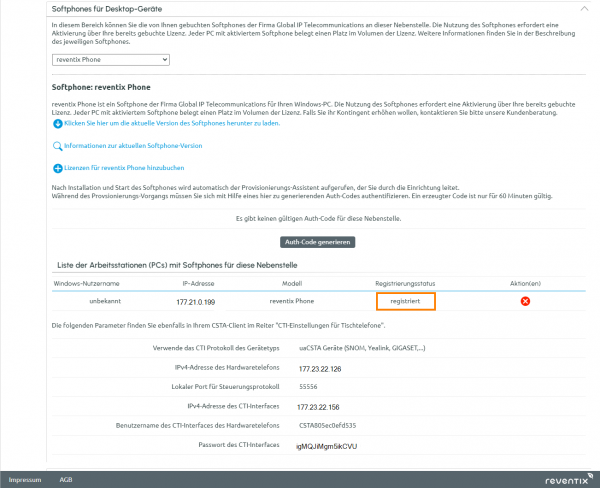
Task: Collapse the Softphones für Desktop-Geräte section
Action: [x=582, y=8]
